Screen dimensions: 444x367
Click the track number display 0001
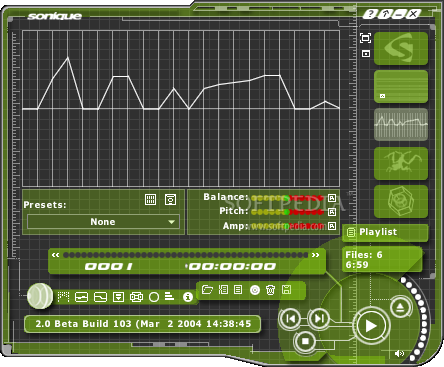[x=109, y=266]
